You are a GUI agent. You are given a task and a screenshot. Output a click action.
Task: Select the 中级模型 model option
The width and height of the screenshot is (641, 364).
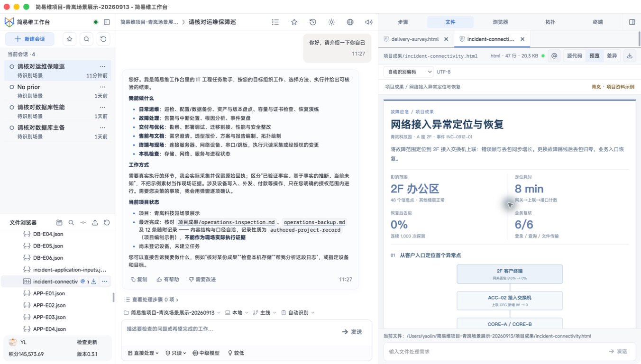click(x=206, y=353)
